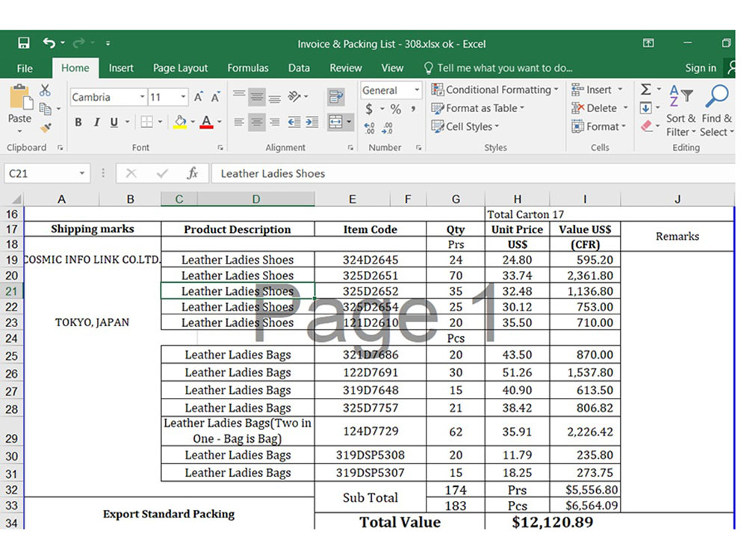This screenshot has width=747, height=560.
Task: Toggle Bottom Align vertical alignment
Action: [x=275, y=97]
